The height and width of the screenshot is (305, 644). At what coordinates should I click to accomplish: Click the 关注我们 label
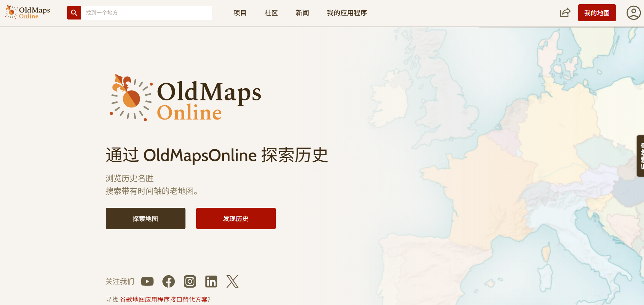(120, 282)
